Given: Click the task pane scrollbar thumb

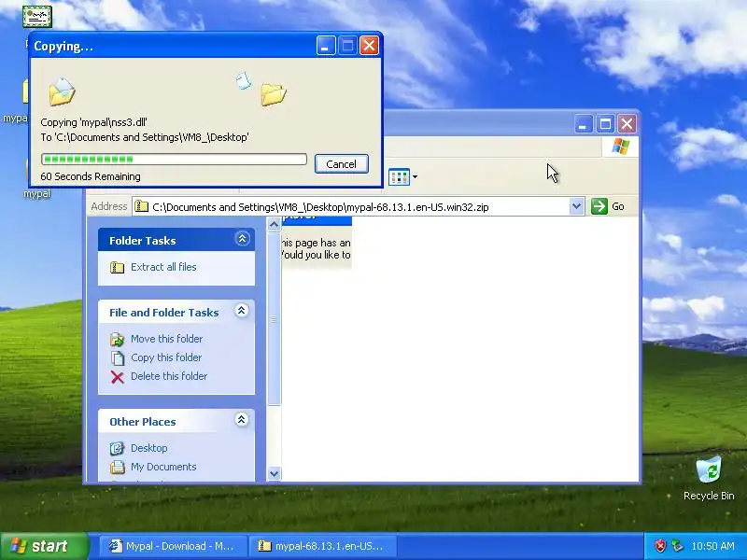Looking at the screenshot, I should click(x=274, y=318).
